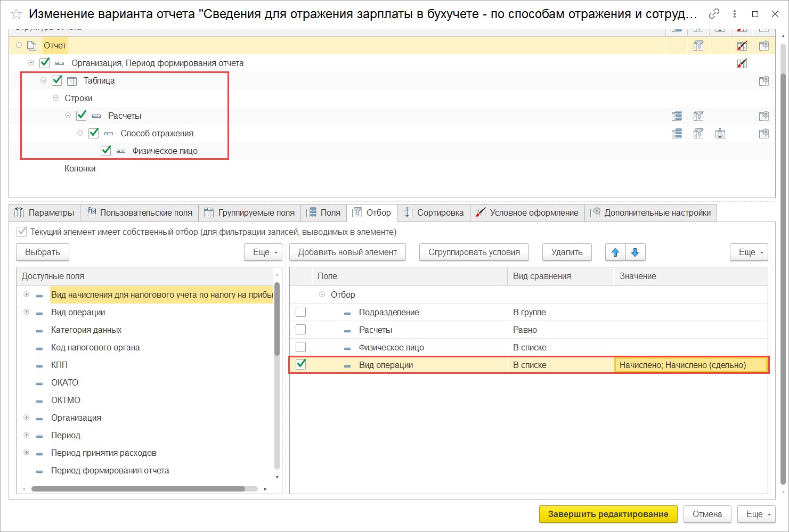Edit value Начислено; Начислено (сдельно) field
Image resolution: width=789 pixels, height=532 pixels.
point(691,365)
